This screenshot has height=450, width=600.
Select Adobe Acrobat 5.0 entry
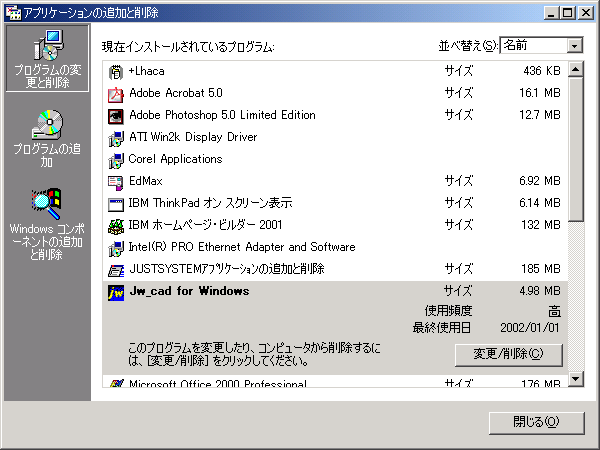[335, 94]
